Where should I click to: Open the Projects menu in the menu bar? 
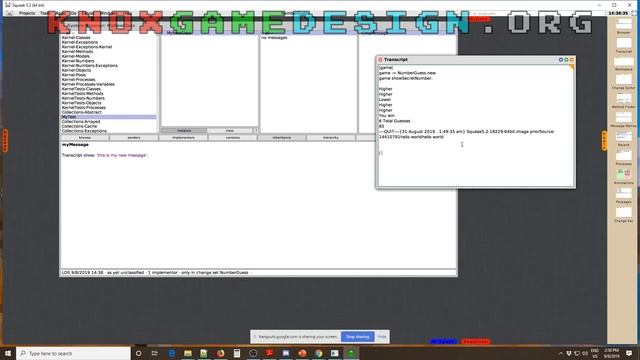point(27,13)
